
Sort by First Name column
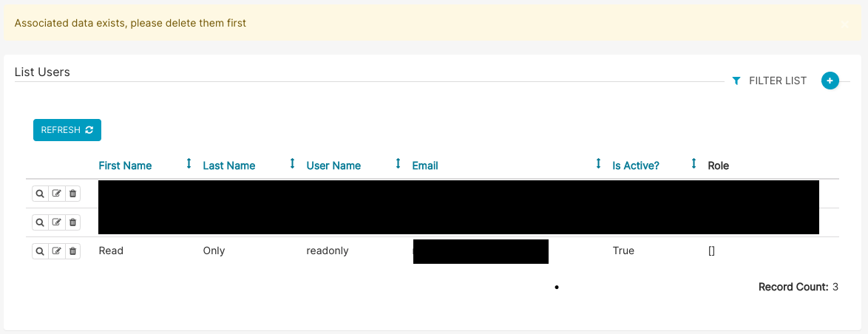(x=125, y=166)
